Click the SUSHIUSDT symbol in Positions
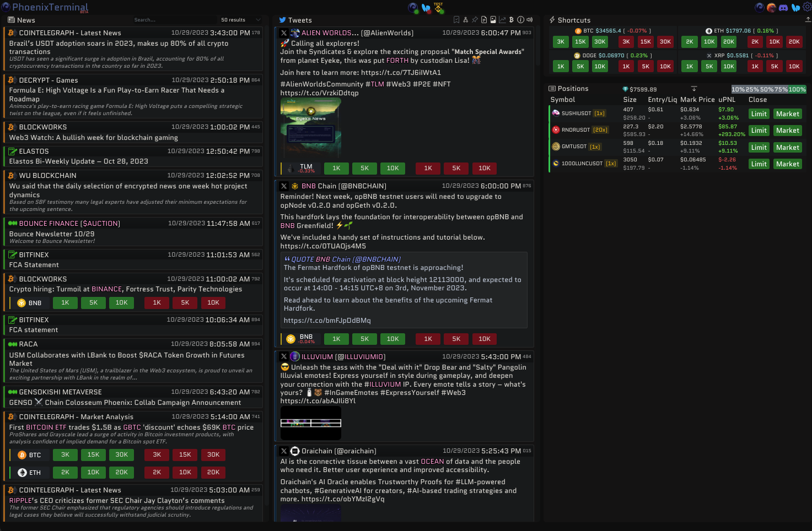The image size is (812, 531). 576,113
